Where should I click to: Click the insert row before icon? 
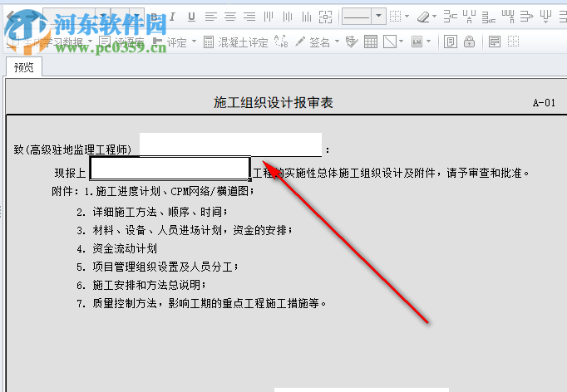point(451,17)
